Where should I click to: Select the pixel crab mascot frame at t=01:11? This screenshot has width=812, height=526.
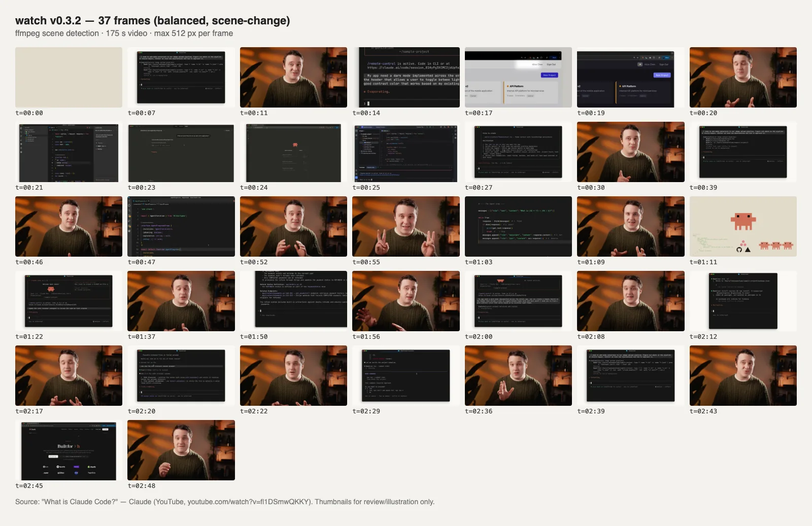pyautogui.click(x=743, y=226)
